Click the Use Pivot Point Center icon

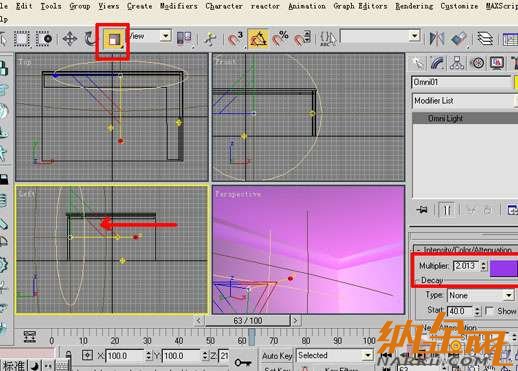click(x=184, y=39)
